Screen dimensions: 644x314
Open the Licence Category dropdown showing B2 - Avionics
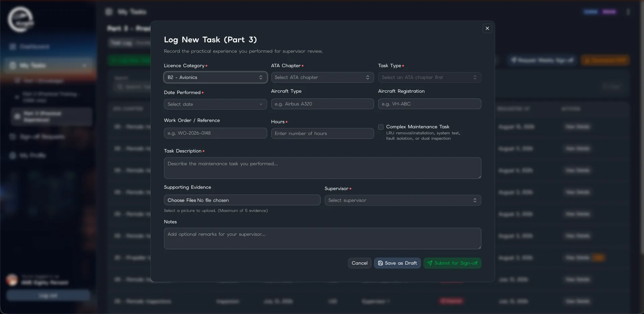(x=215, y=77)
